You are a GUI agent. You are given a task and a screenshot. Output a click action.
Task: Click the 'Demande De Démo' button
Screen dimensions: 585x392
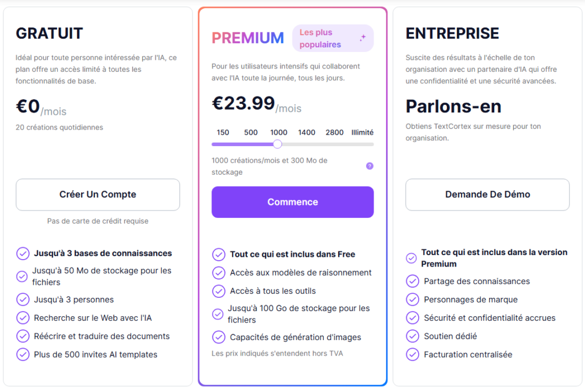[487, 194]
